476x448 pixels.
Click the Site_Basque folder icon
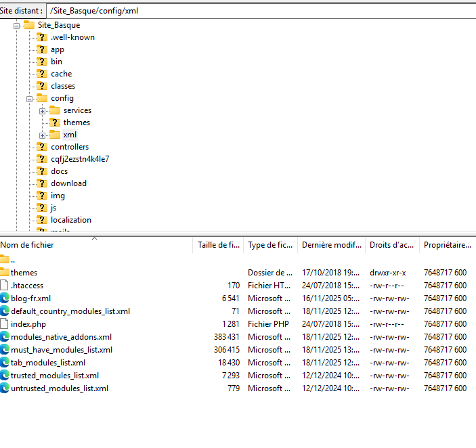click(x=29, y=25)
